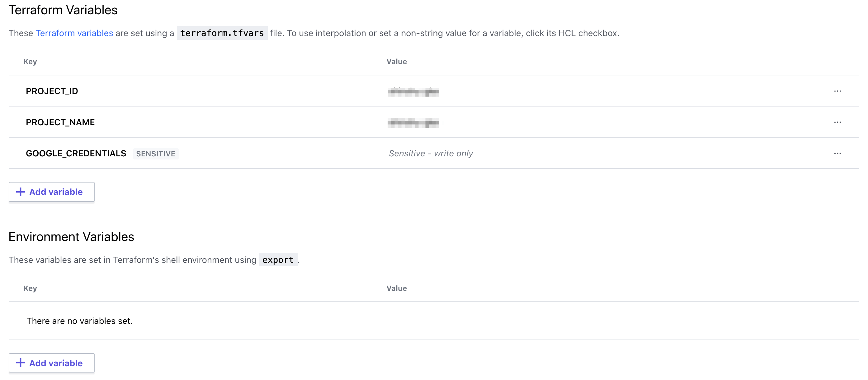This screenshot has height=380, width=868.
Task: Click the SENSITIVE badge on GOOGLE_CREDENTIALS
Action: (156, 154)
